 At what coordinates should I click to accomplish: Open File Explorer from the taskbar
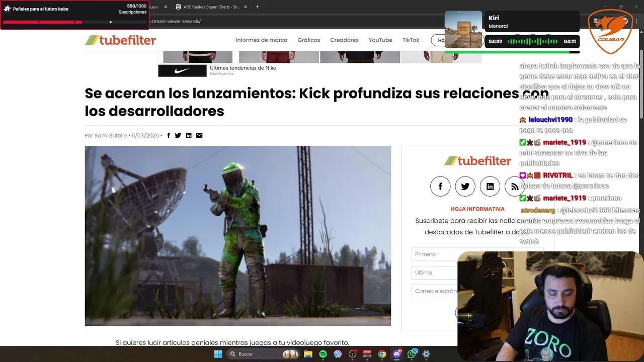pos(308,354)
